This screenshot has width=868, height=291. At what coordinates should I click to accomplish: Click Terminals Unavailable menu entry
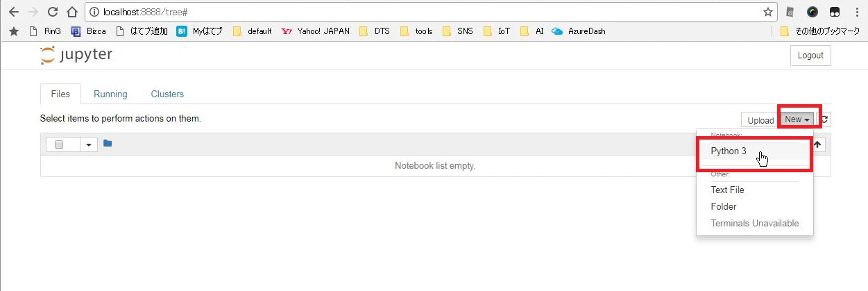755,223
